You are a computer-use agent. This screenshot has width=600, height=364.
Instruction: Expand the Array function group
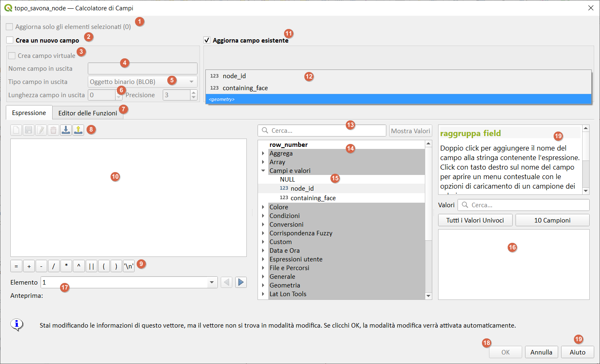(263, 162)
